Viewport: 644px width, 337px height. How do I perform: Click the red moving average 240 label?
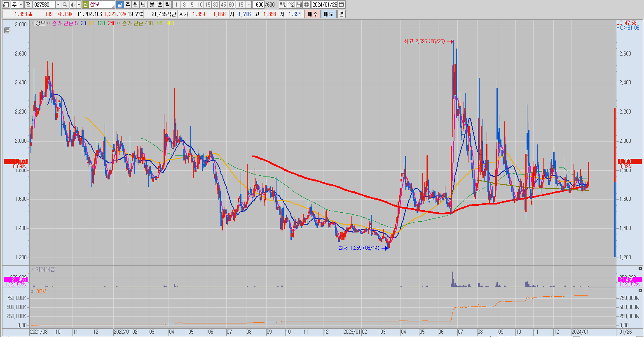click(x=112, y=23)
